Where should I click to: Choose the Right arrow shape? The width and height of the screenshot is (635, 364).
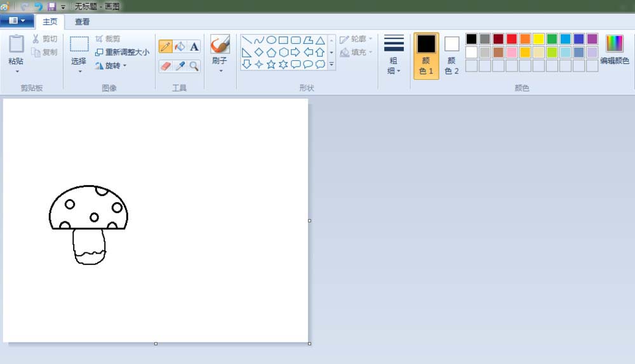296,52
